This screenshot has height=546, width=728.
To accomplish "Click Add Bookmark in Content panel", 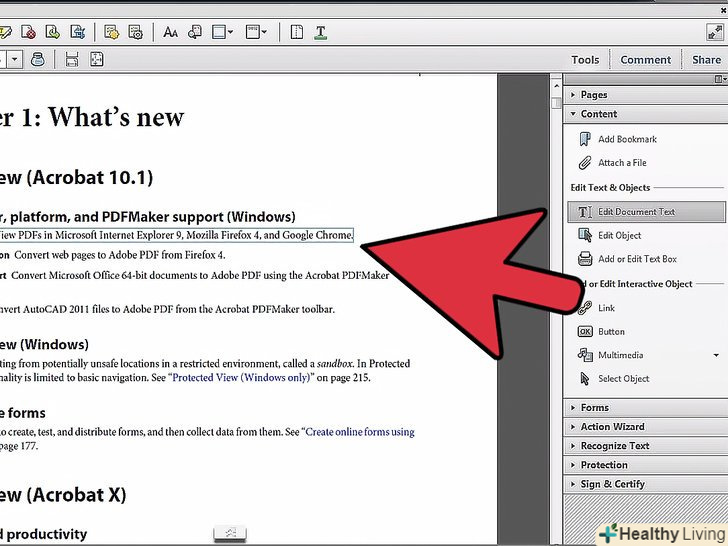I will click(627, 139).
